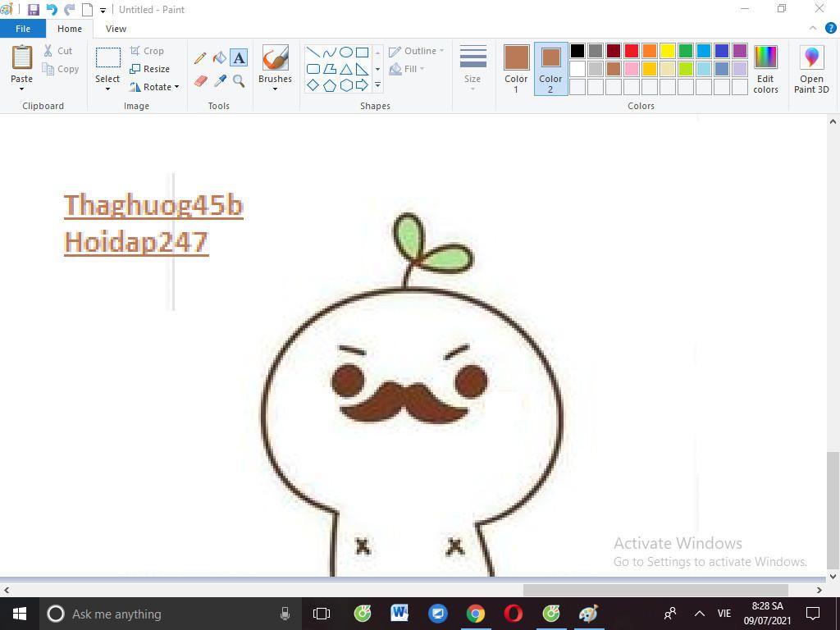Open Google Chrome from taskbar
The width and height of the screenshot is (840, 630).
[x=475, y=614]
